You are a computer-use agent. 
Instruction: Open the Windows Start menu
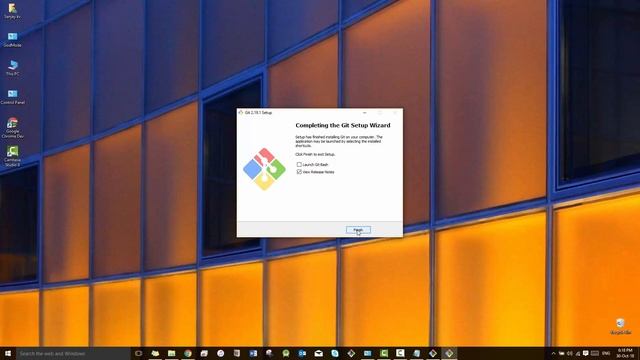[x=8, y=353]
